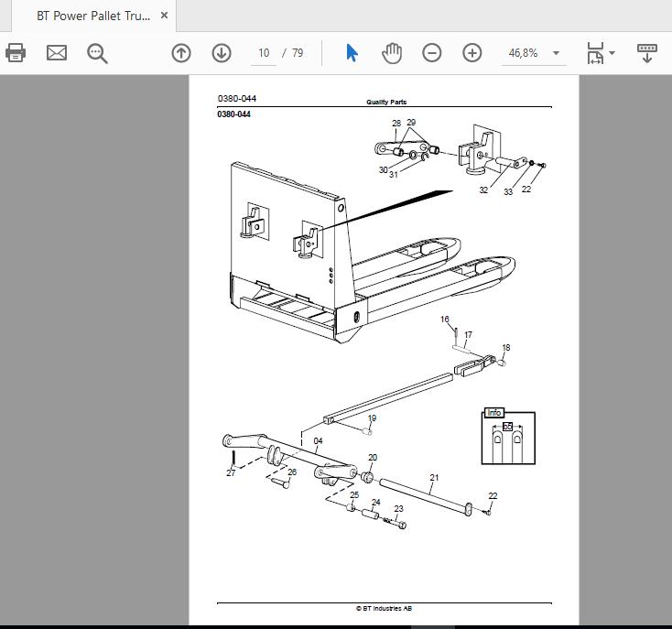
Task: Go to next page arrow
Action: pos(222,53)
